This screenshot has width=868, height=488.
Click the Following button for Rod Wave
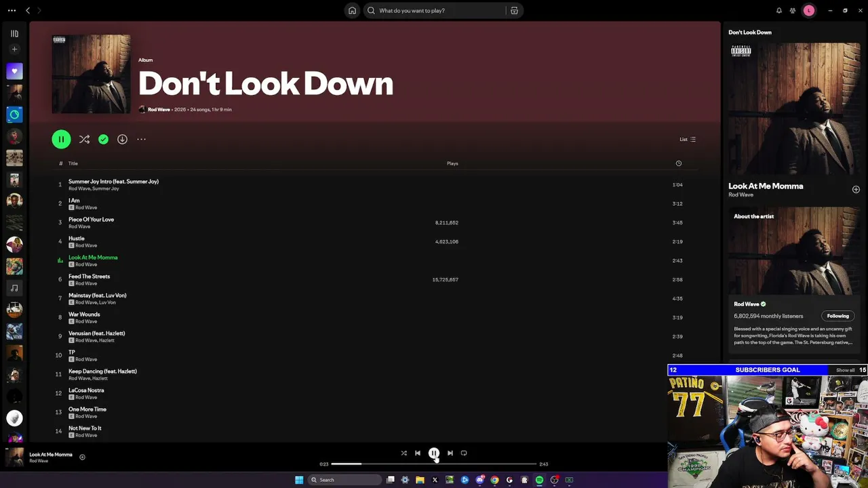pyautogui.click(x=837, y=316)
